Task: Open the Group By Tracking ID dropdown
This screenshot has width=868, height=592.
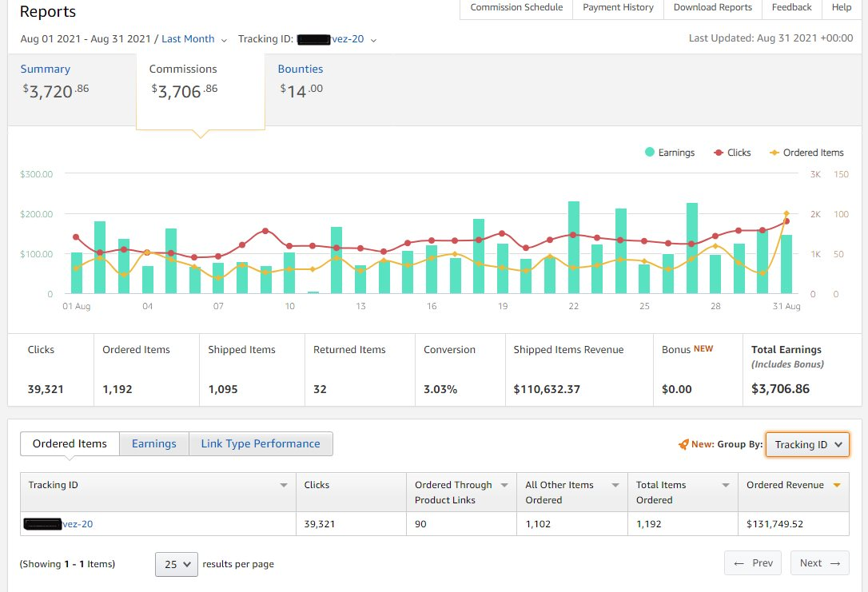Action: click(x=807, y=445)
